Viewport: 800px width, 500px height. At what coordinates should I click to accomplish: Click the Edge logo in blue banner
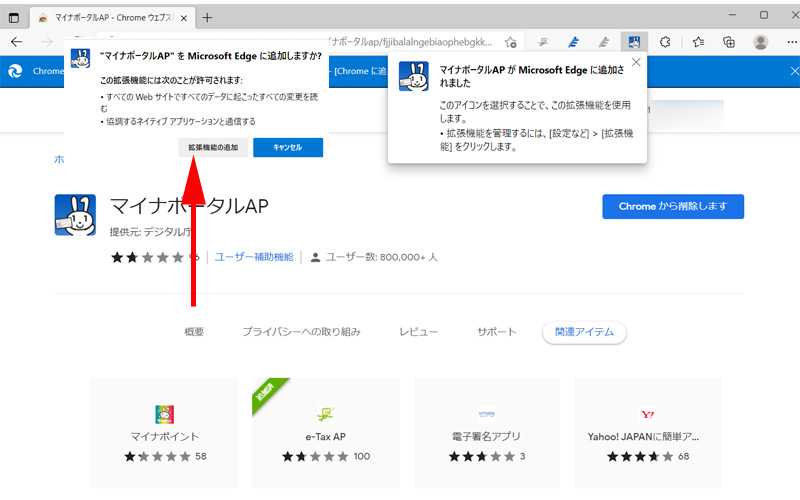coord(15,71)
